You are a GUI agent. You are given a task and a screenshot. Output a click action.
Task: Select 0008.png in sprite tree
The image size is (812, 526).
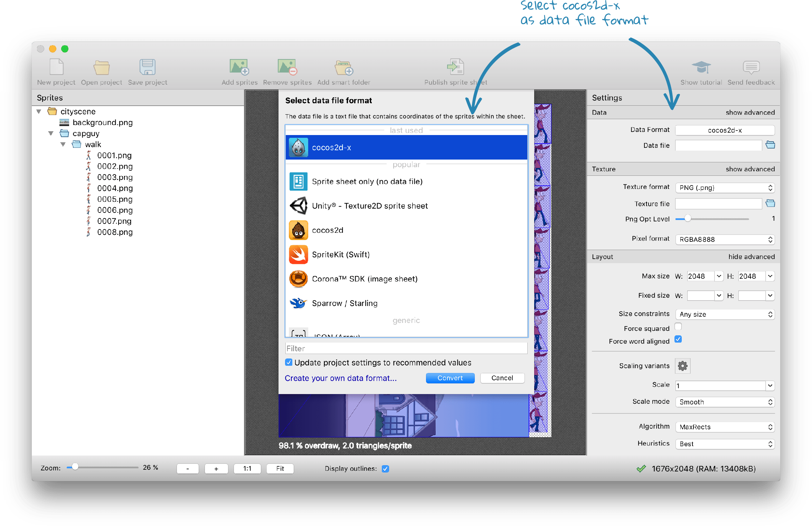tap(115, 232)
